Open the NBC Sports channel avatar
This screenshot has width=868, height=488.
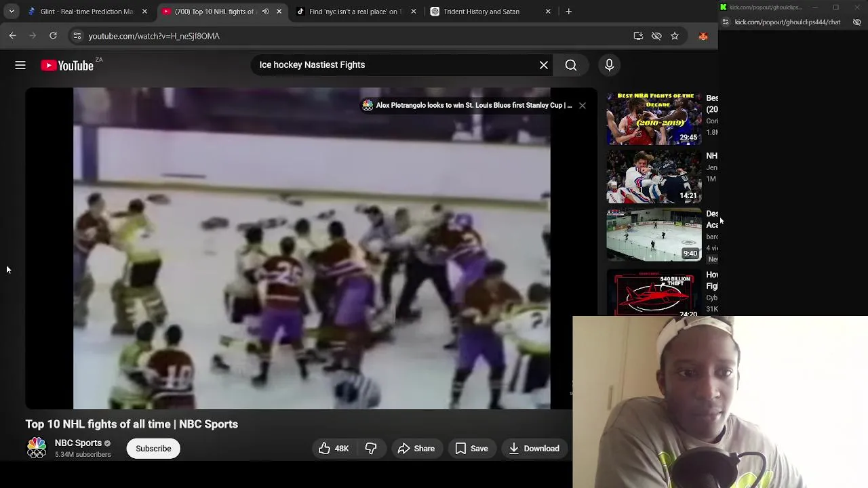coord(37,448)
